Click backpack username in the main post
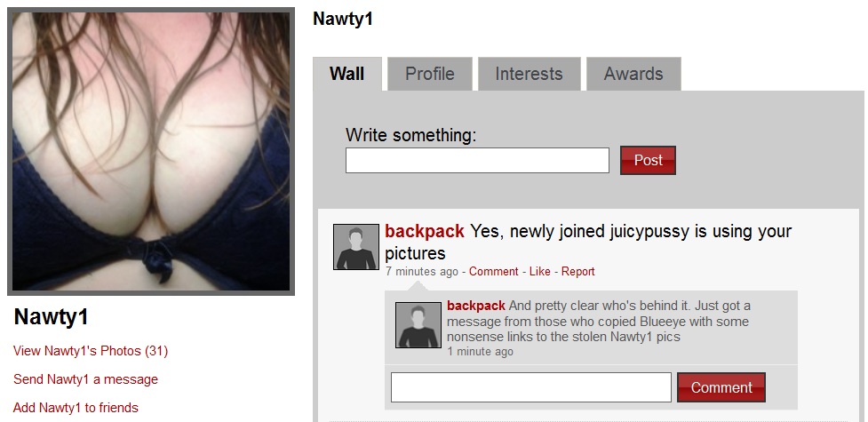The width and height of the screenshot is (868, 422). tap(425, 231)
